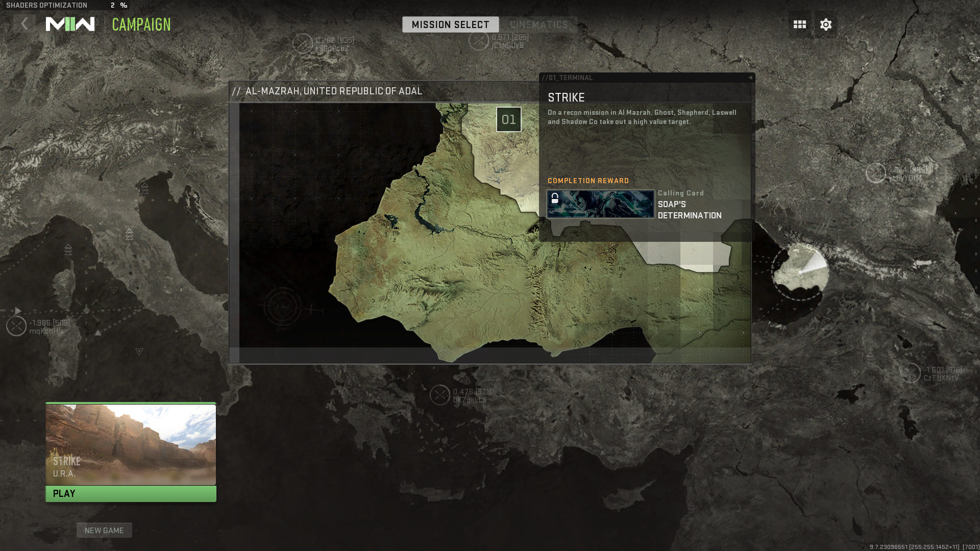Select mission marker 01 on the map
The width and height of the screenshot is (980, 551).
[509, 119]
